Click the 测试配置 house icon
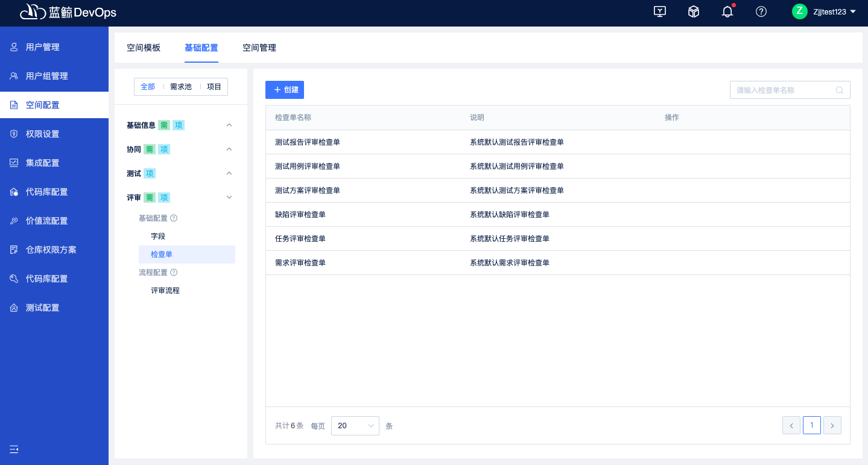Screen dimensions: 868x465 14,308
